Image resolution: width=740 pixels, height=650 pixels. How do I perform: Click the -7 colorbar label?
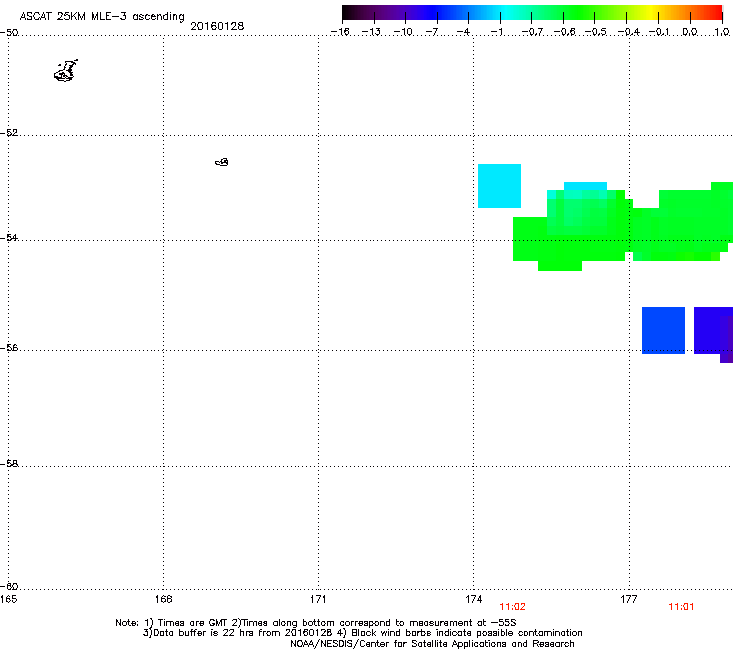(432, 32)
